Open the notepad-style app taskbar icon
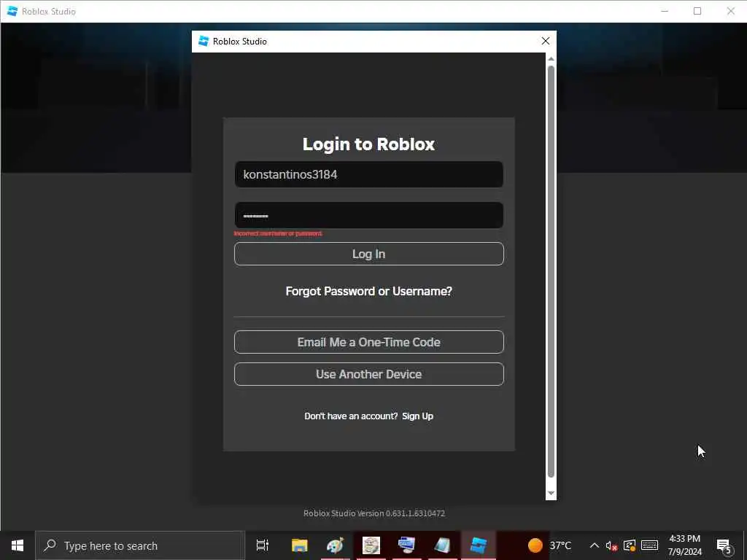Screen dimensions: 747x560 [442, 545]
